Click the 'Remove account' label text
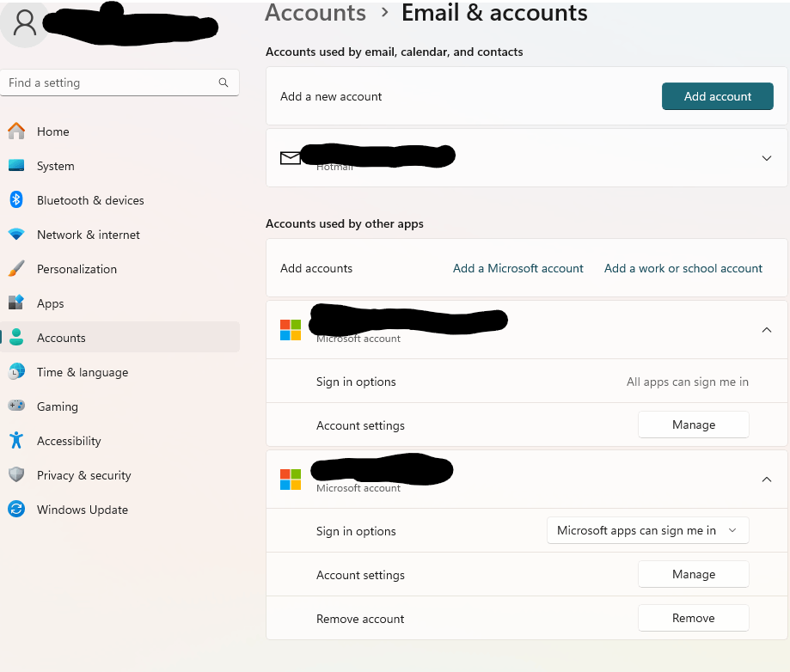 click(360, 619)
